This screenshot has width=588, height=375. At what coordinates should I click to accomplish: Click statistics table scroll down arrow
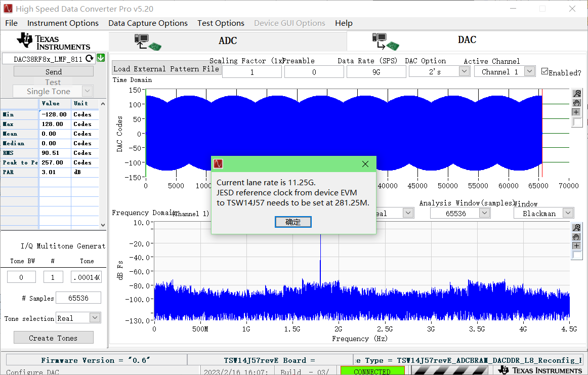click(x=103, y=225)
